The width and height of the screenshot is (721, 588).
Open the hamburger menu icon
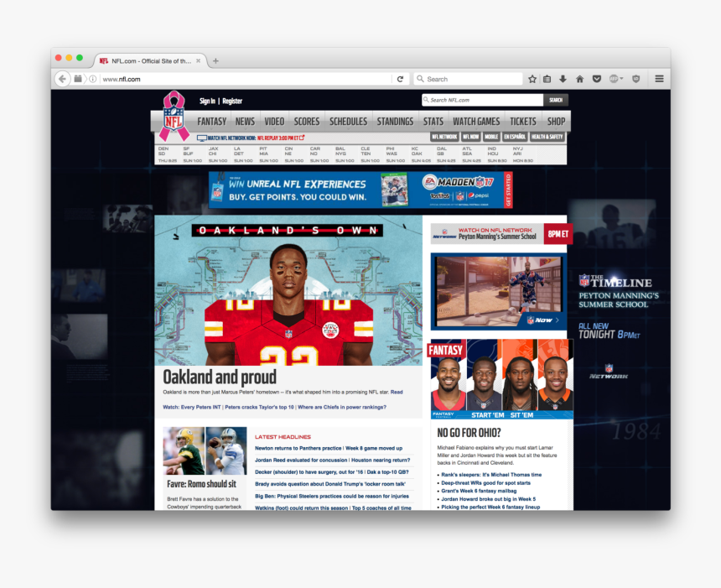[659, 79]
